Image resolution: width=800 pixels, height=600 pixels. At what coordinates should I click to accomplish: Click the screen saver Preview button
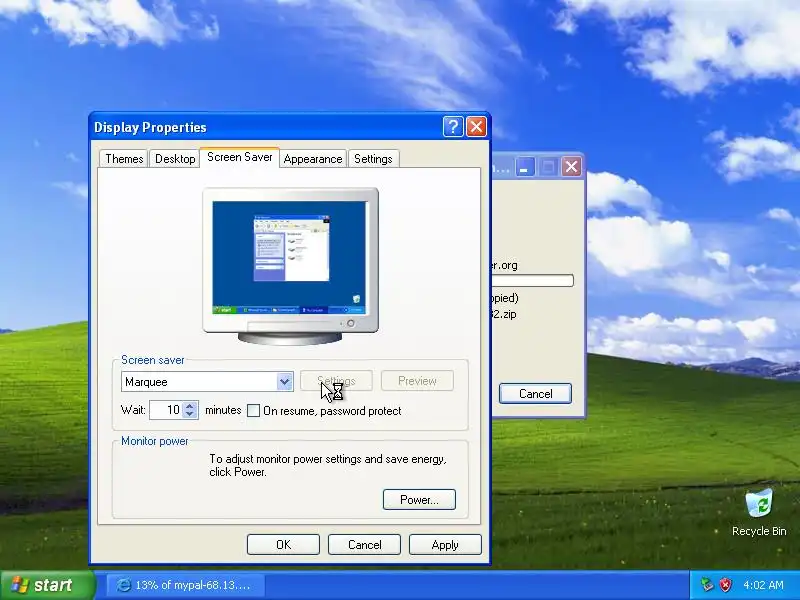tap(417, 381)
